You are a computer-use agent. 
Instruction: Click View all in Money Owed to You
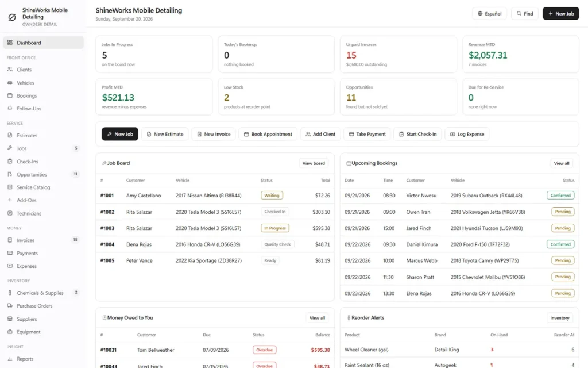[317, 317]
